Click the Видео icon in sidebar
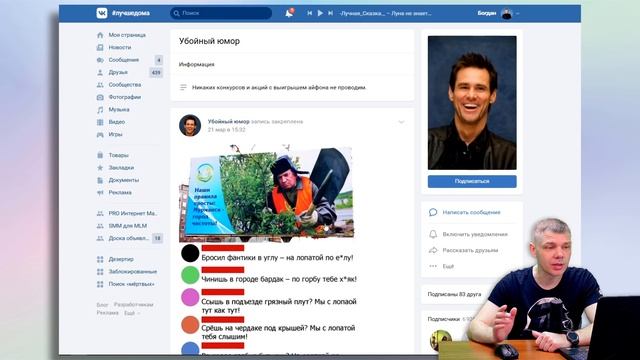 tap(100, 122)
